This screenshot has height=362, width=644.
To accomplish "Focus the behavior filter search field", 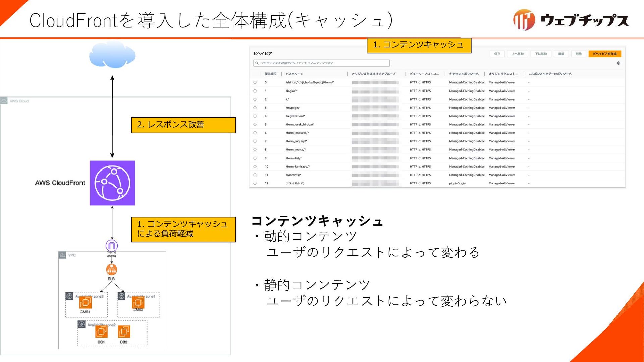I will click(322, 63).
